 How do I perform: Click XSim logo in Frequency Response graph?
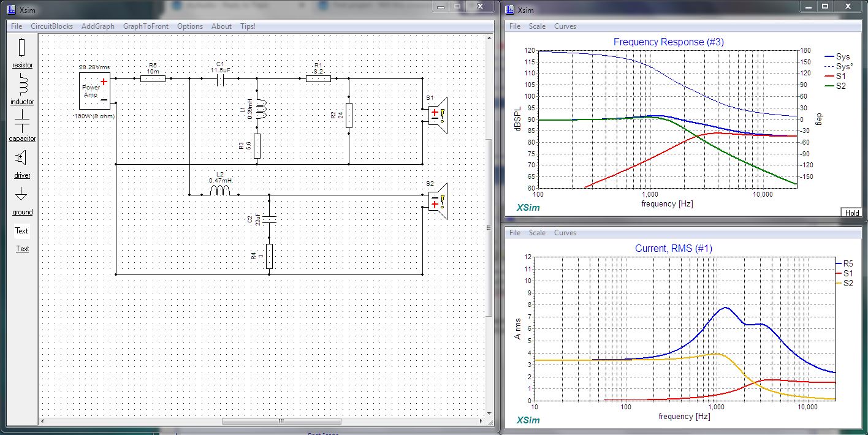pos(528,207)
